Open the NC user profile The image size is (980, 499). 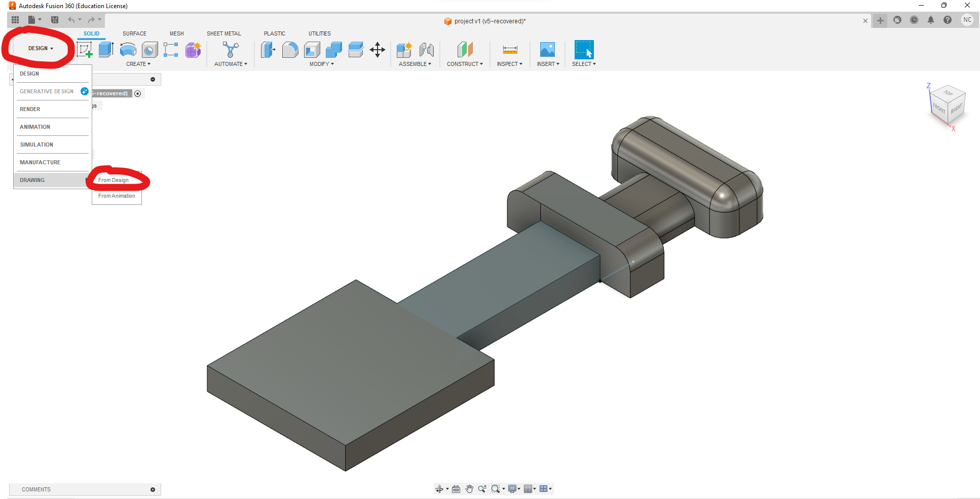(967, 20)
